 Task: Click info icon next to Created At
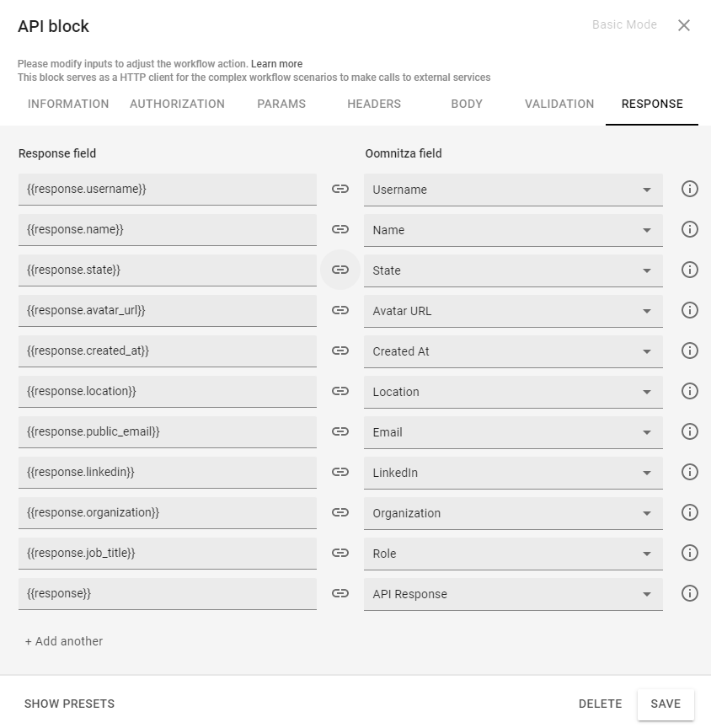coord(689,351)
